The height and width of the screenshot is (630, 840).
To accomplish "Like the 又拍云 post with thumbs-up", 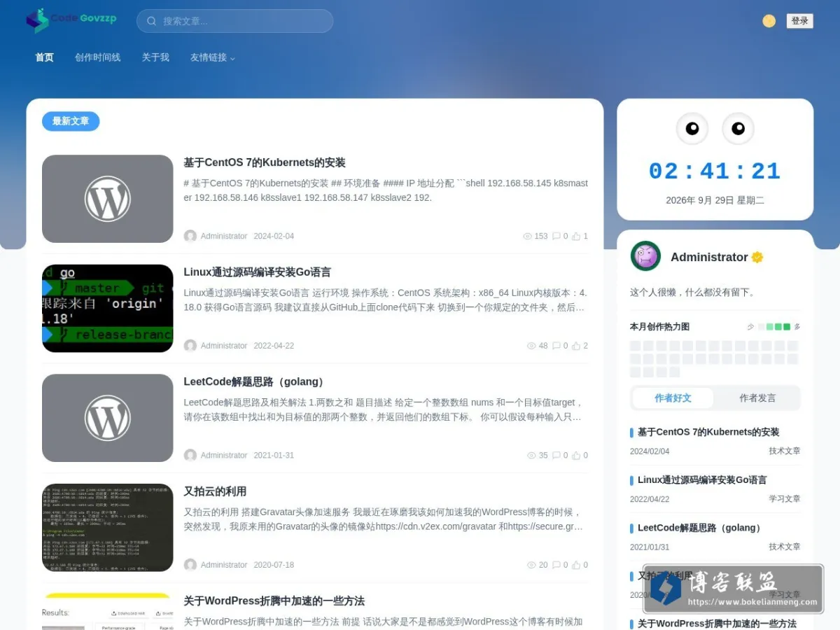I will [576, 565].
